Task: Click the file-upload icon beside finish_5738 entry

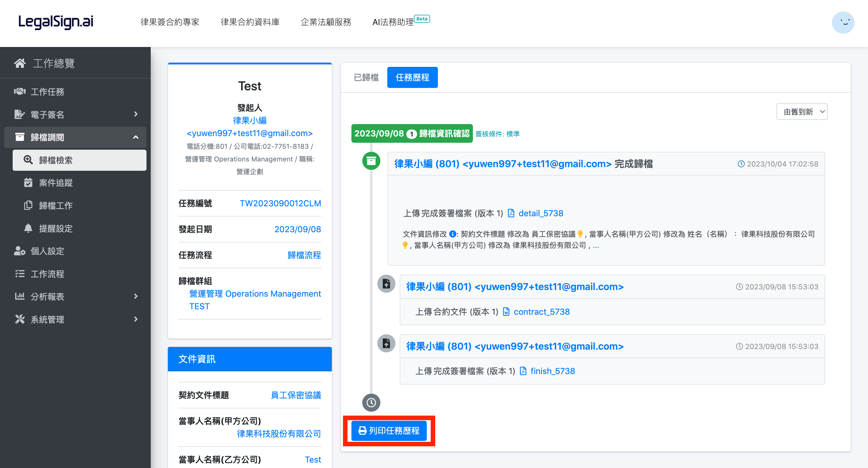Action: [386, 343]
